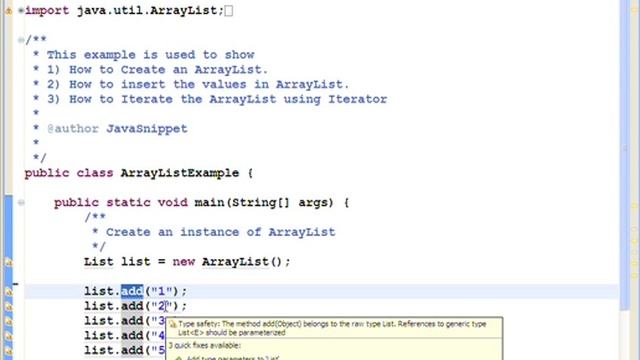640x360 pixels.
Task: Click the "add" method in the list.add("4 line
Action: [132, 336]
